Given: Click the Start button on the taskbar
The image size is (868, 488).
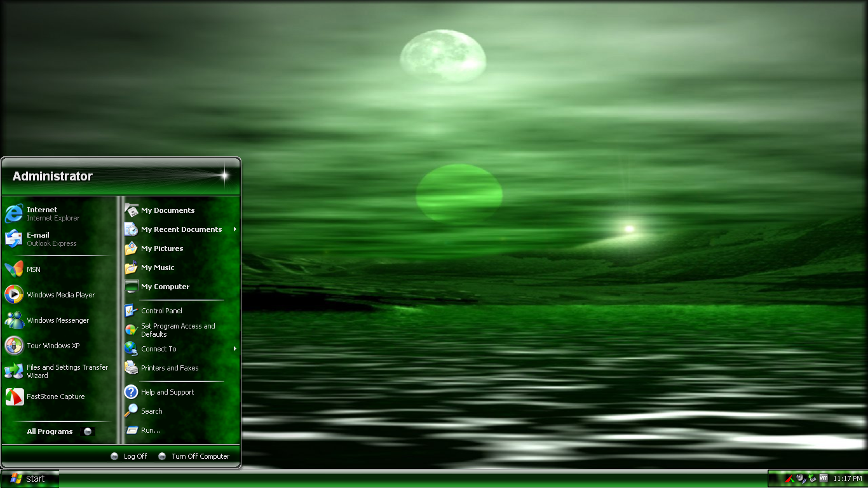Looking at the screenshot, I should (30, 478).
